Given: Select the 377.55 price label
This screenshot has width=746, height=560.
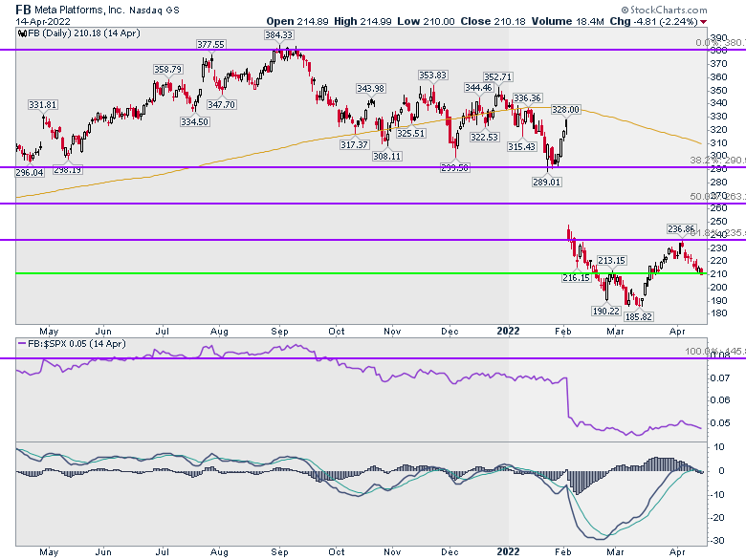Looking at the screenshot, I should [x=210, y=44].
